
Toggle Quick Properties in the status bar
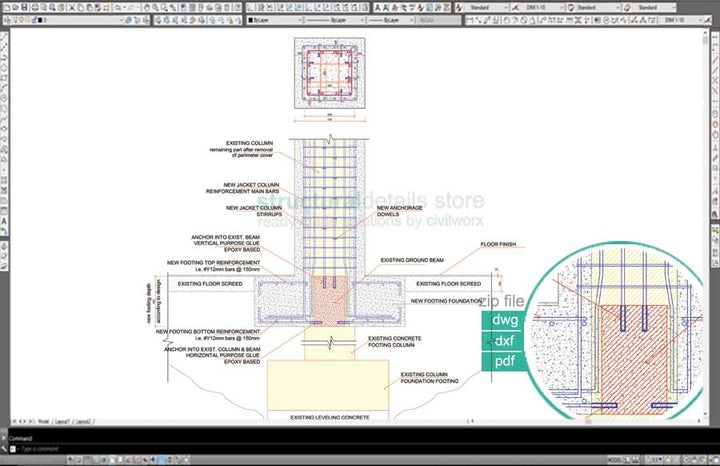click(169, 459)
